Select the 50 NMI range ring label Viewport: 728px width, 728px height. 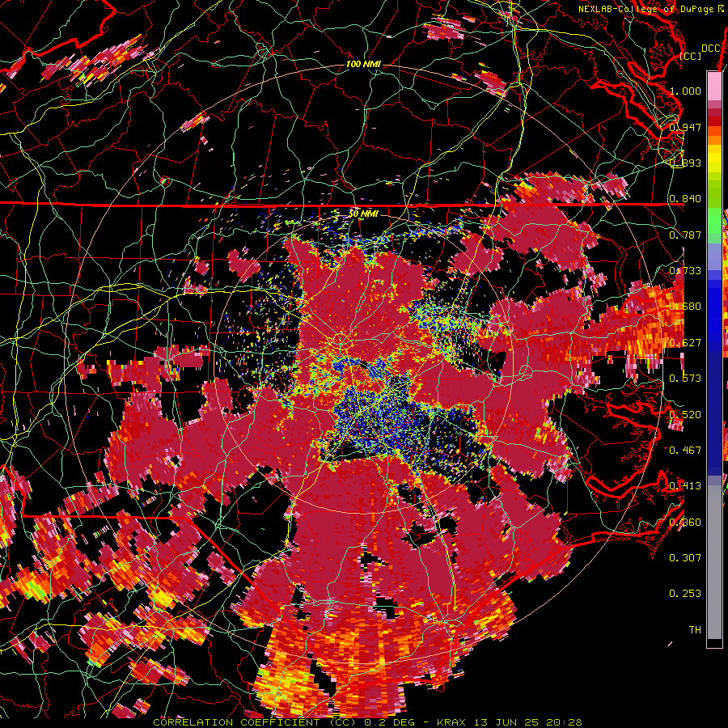pyautogui.click(x=363, y=214)
